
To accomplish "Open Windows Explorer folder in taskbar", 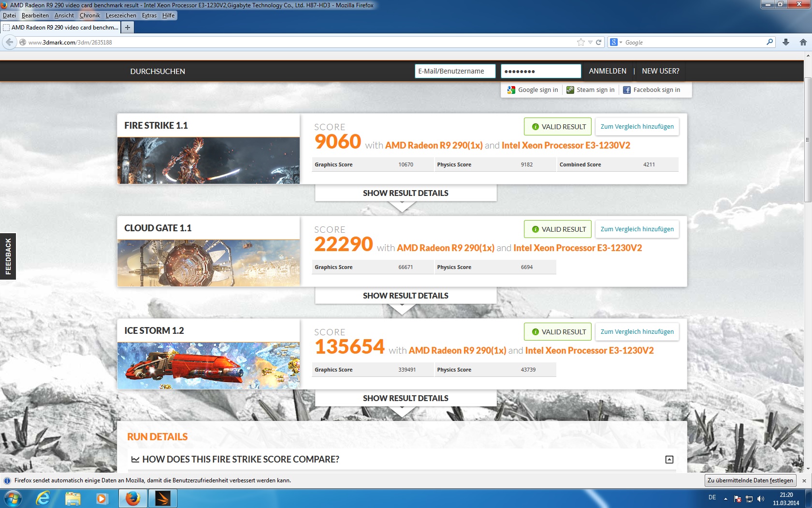I will tap(73, 498).
